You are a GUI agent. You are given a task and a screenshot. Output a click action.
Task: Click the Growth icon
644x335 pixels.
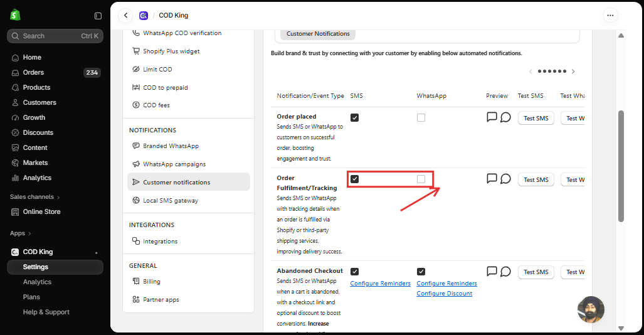[15, 117]
